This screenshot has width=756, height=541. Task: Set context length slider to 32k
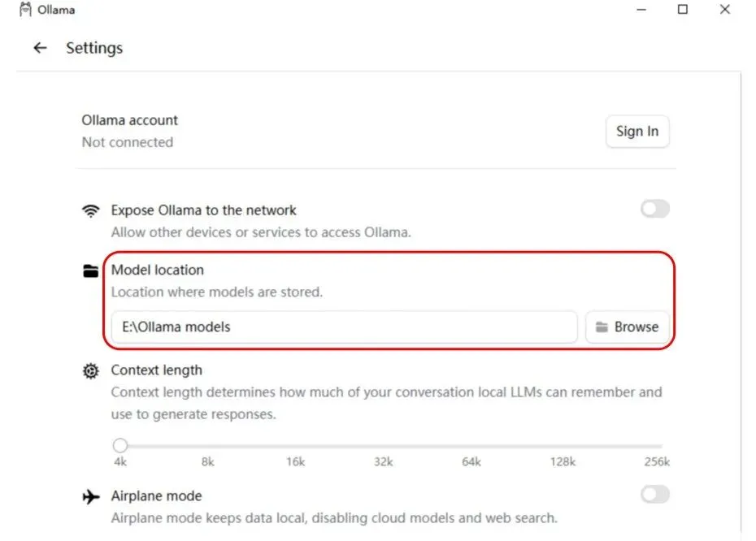click(x=383, y=446)
